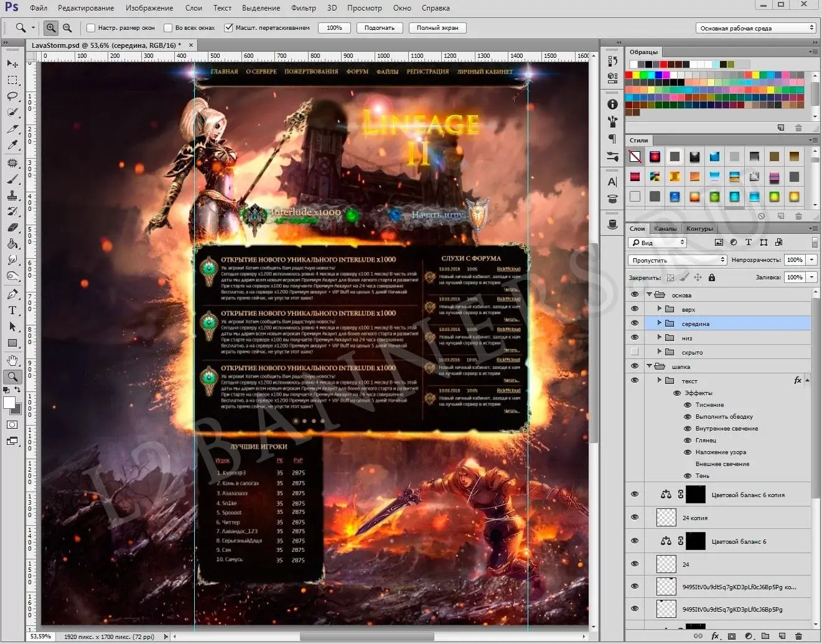Select the Quick Selection tool
Viewport: 822px width, 644px height.
(12, 113)
